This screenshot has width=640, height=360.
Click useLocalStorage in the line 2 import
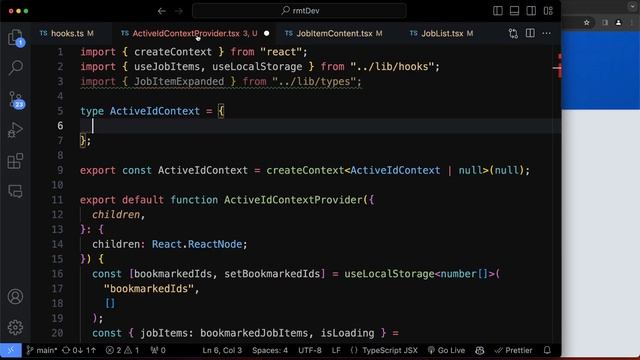coord(257,67)
